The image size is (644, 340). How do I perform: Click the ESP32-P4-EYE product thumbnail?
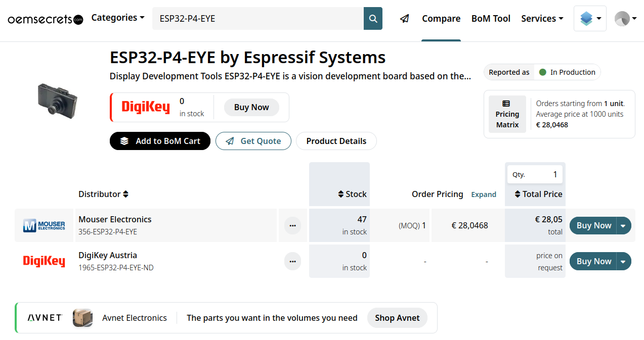[x=57, y=101]
